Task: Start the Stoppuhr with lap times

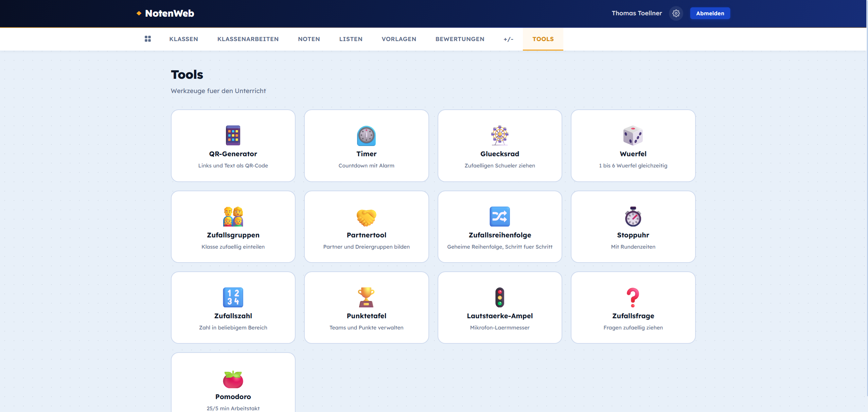Action: pyautogui.click(x=633, y=227)
